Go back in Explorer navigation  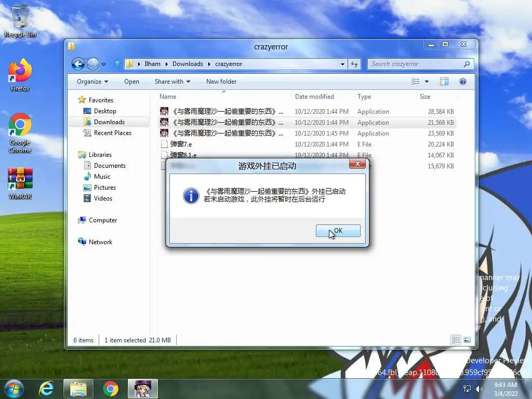78,64
